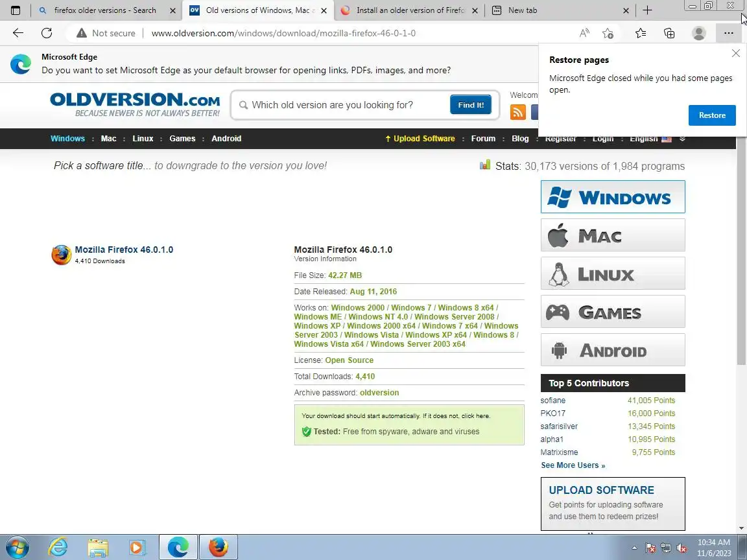Click the RSS feed orange icon
Image resolution: width=747 pixels, height=560 pixels.
point(518,112)
